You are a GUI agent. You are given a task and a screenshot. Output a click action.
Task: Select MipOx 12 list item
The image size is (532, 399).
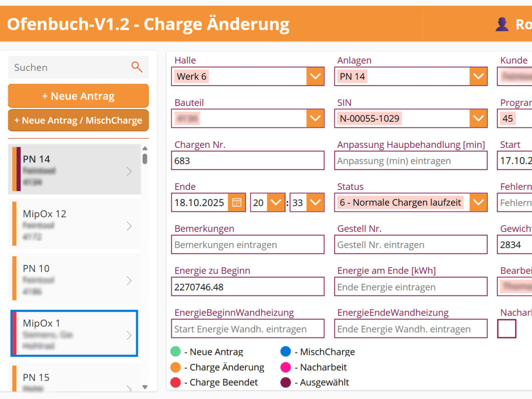74,224
